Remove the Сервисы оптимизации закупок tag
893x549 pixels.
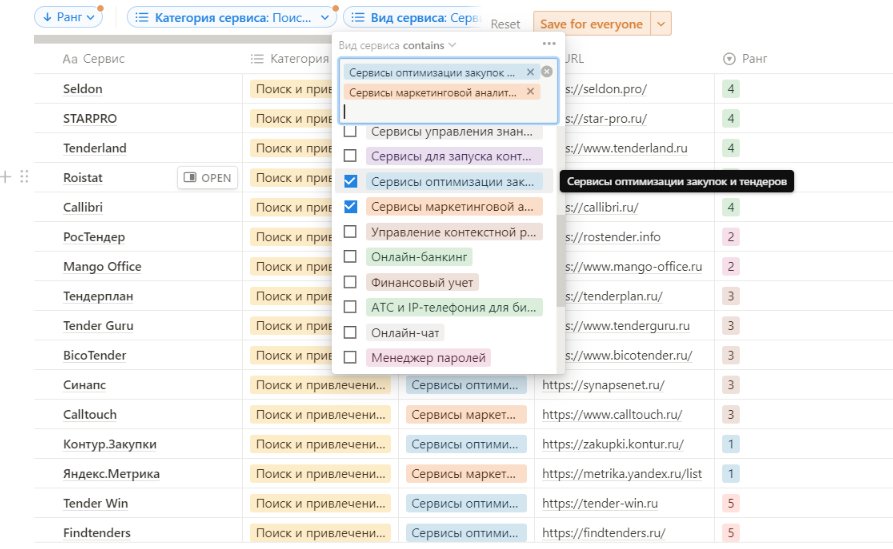click(x=530, y=72)
